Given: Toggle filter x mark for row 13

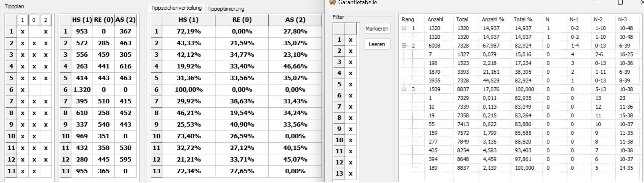Looking at the screenshot, I should tap(351, 173).
